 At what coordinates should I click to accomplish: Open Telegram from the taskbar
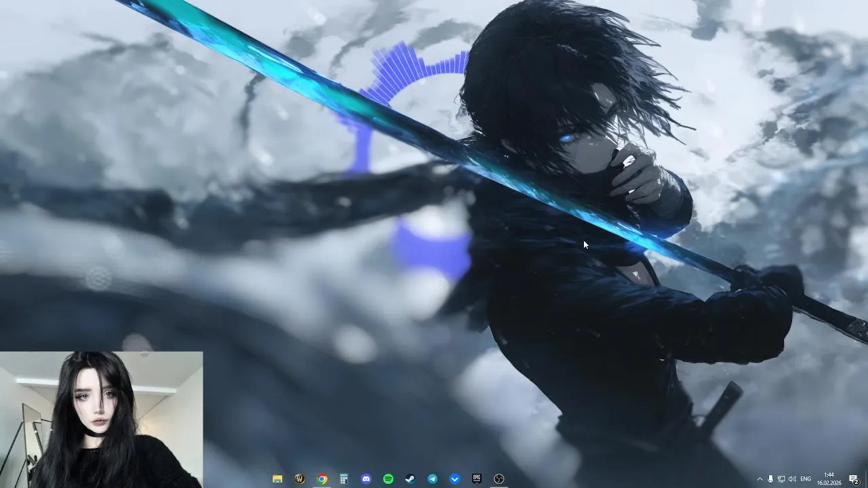433,479
